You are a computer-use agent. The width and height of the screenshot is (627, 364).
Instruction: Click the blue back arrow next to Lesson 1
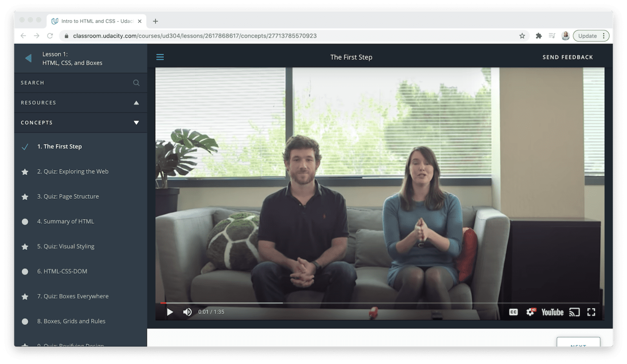pos(28,58)
